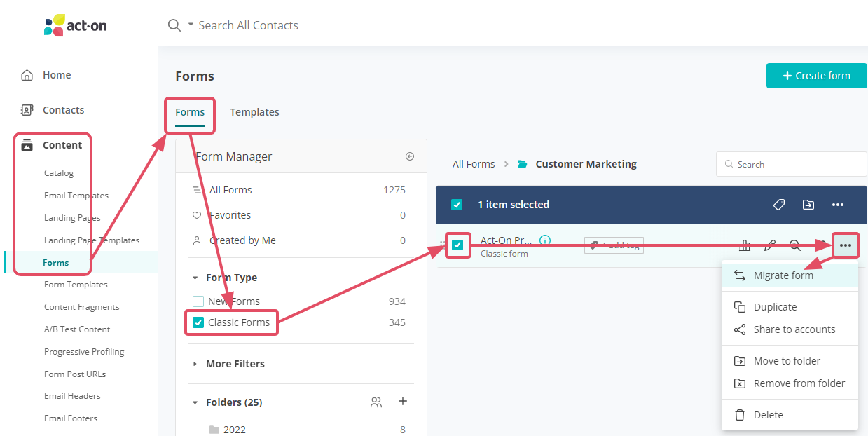Uncheck the select-all checkbox in header
Viewport: 868px width, 436px height.
pyautogui.click(x=457, y=205)
